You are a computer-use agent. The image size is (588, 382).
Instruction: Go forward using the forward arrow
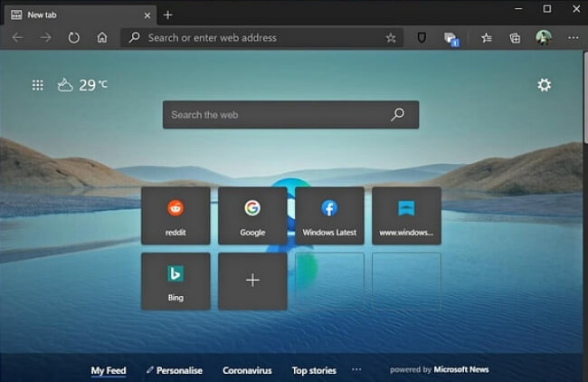pos(46,37)
